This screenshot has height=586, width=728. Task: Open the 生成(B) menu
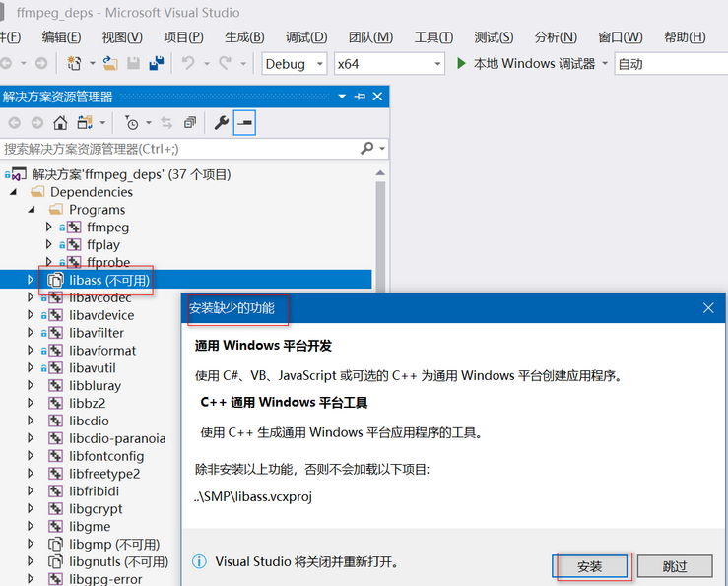tap(244, 37)
